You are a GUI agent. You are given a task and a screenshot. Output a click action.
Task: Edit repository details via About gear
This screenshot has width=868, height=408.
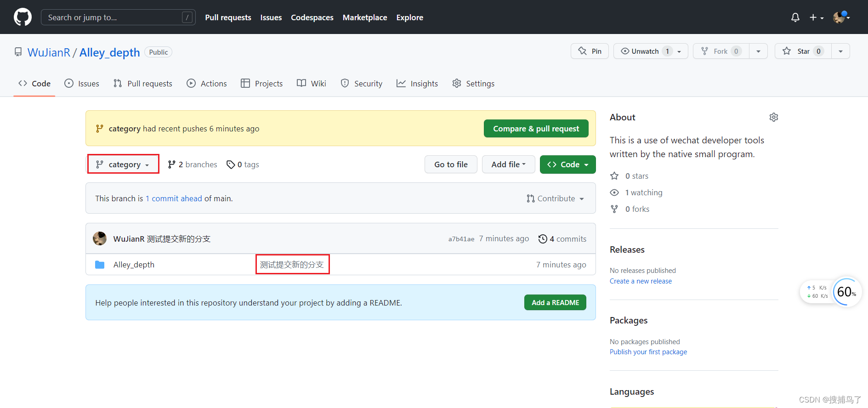(x=774, y=117)
